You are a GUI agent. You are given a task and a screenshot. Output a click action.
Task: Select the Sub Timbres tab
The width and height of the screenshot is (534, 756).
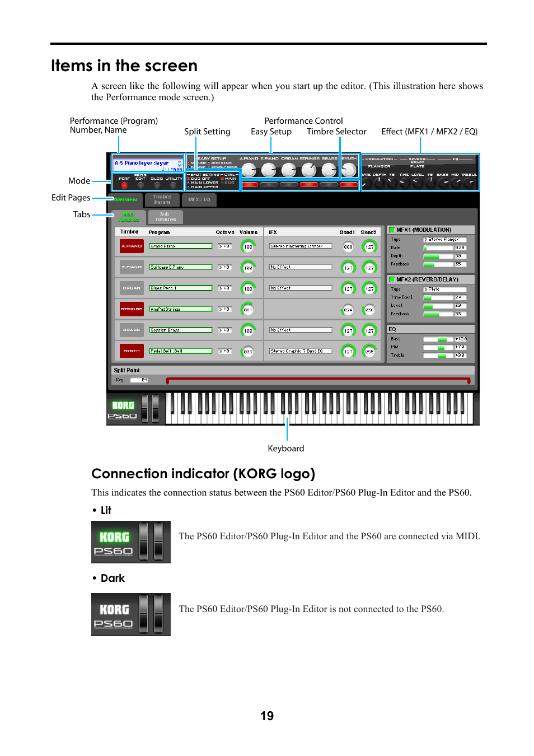tap(165, 217)
